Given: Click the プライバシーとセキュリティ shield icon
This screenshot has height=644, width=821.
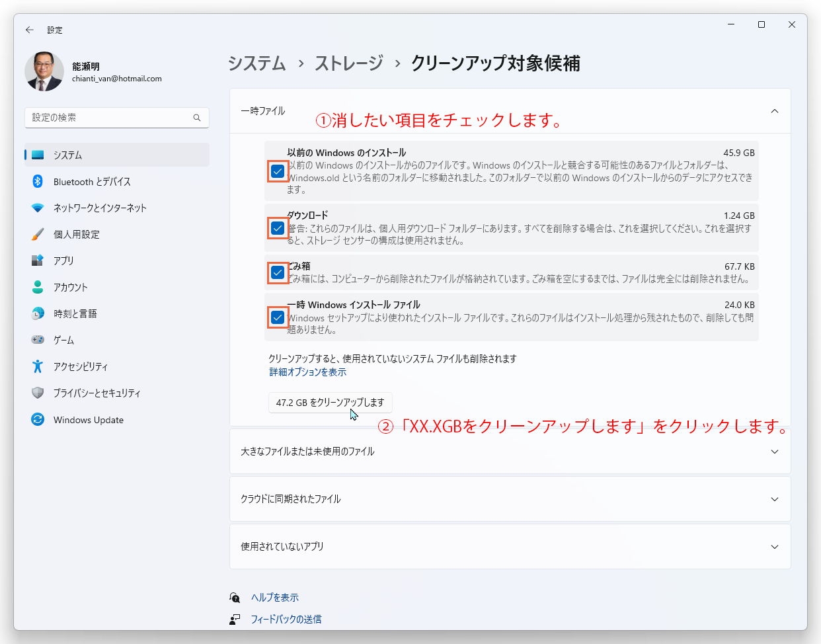Looking at the screenshot, I should pyautogui.click(x=38, y=393).
